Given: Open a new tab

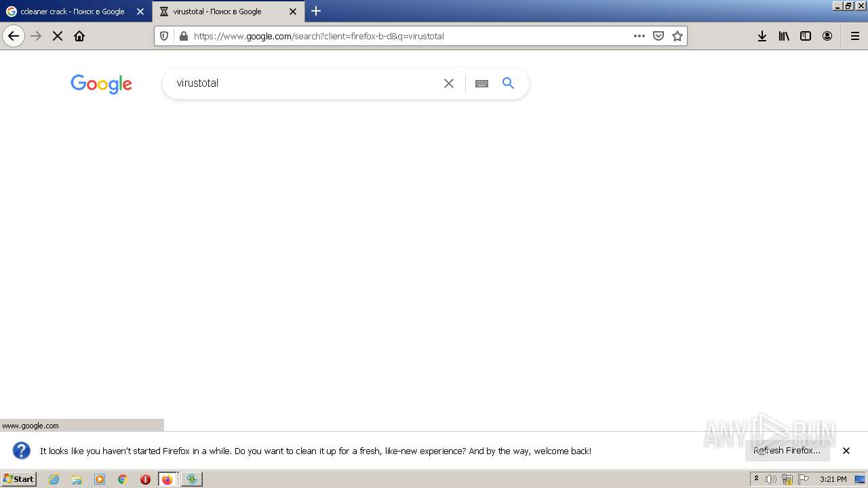Looking at the screenshot, I should point(316,11).
